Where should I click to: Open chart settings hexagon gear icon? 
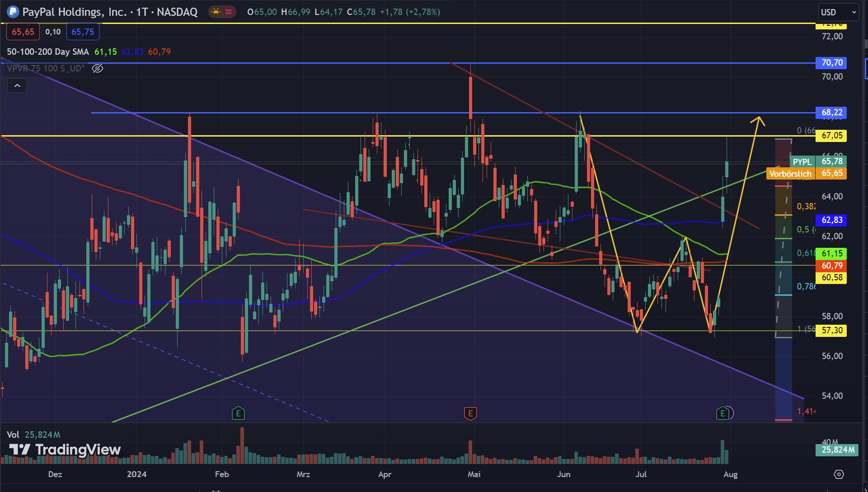pos(839,474)
